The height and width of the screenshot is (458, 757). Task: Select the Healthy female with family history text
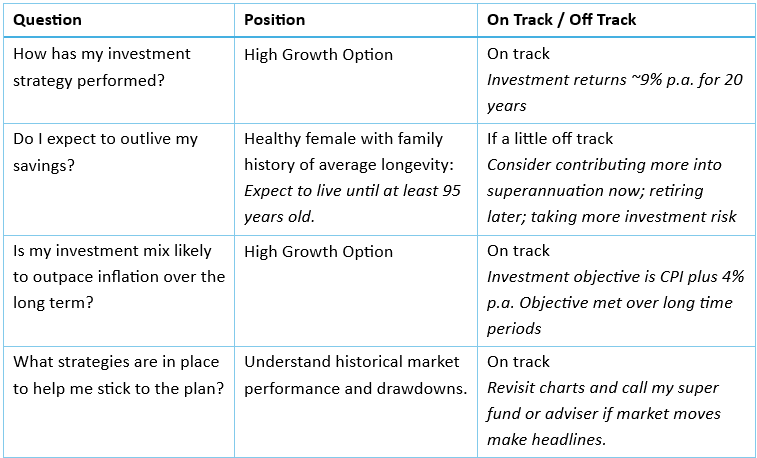343,151
